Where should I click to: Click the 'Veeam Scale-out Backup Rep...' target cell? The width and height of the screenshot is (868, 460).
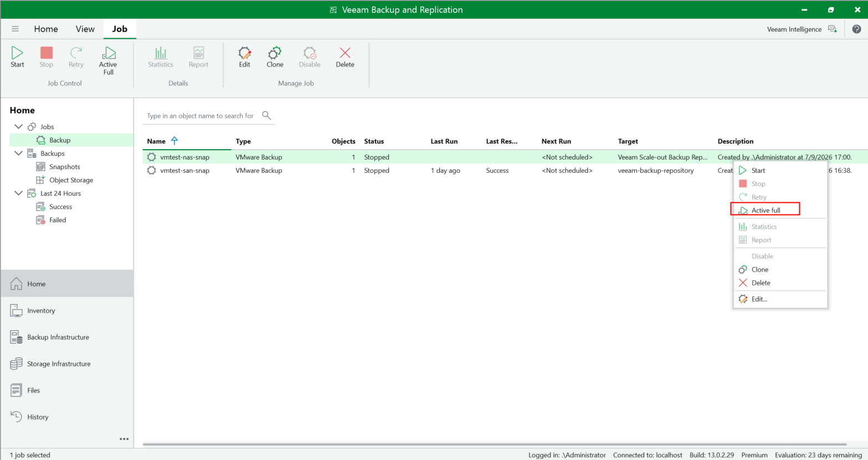click(662, 157)
